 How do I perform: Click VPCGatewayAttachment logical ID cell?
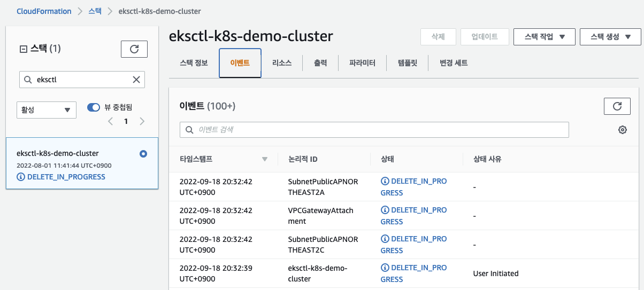point(321,216)
